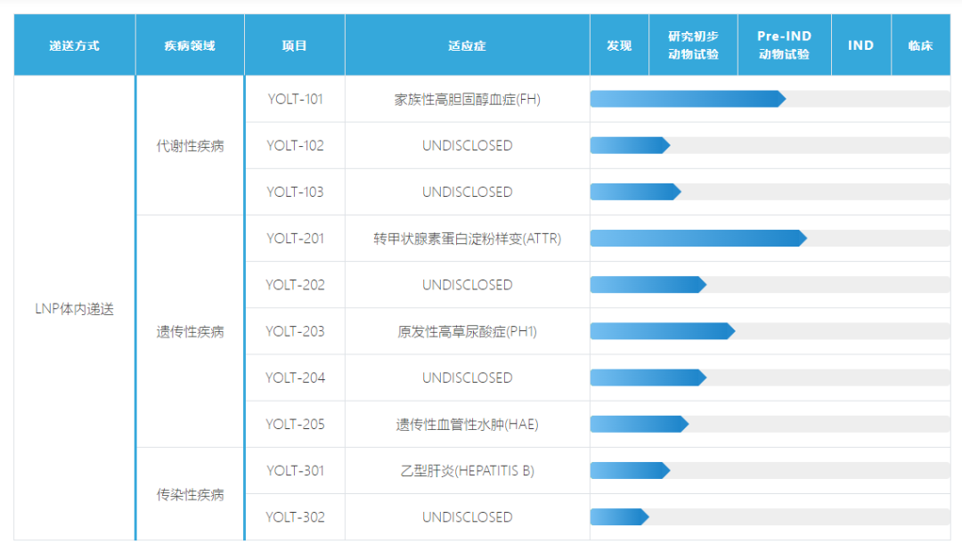Select the 遗传性血管性水肿(HAE) indication
This screenshot has width=962, height=560.
467,425
